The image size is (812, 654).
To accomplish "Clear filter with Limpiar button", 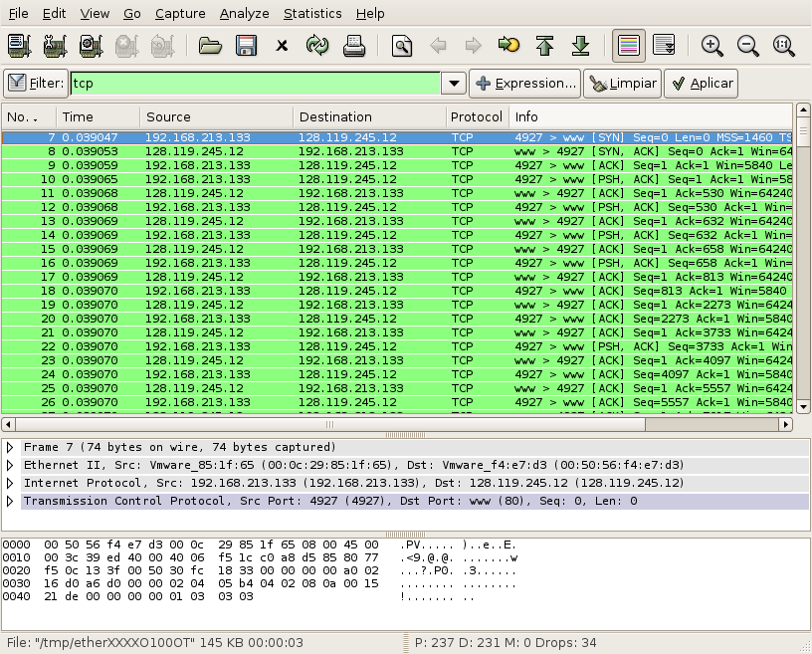I will [x=623, y=84].
